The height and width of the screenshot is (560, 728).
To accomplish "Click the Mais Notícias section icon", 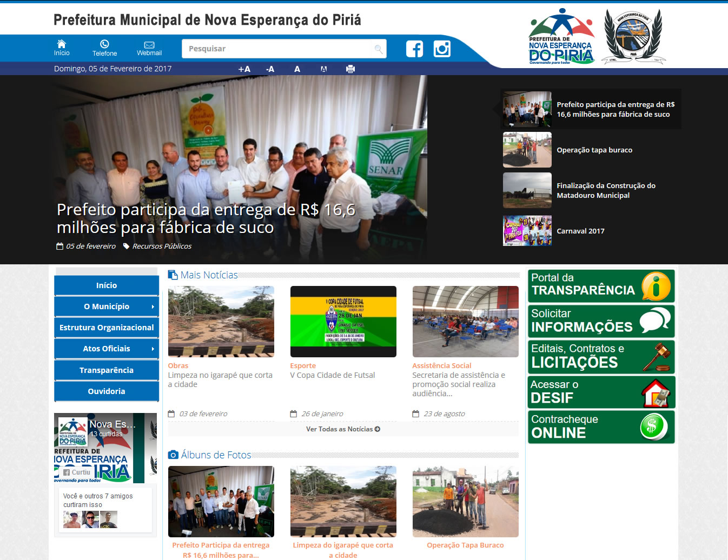I will coord(173,275).
